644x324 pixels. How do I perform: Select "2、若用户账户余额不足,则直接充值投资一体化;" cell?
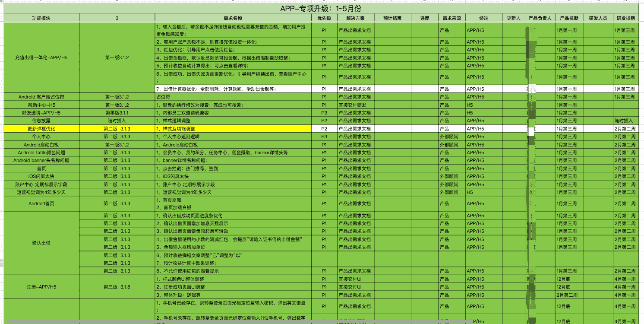(x=233, y=42)
